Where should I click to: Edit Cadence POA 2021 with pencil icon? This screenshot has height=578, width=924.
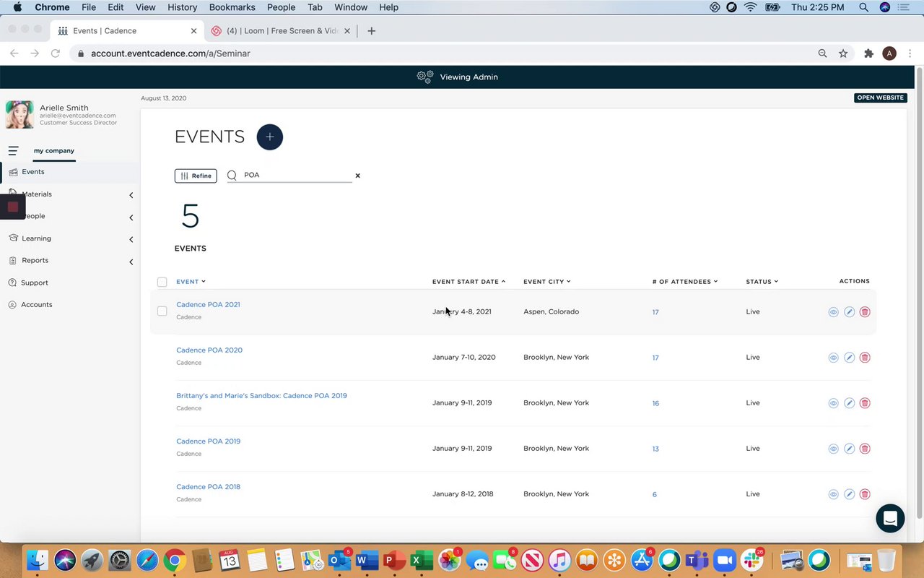849,312
